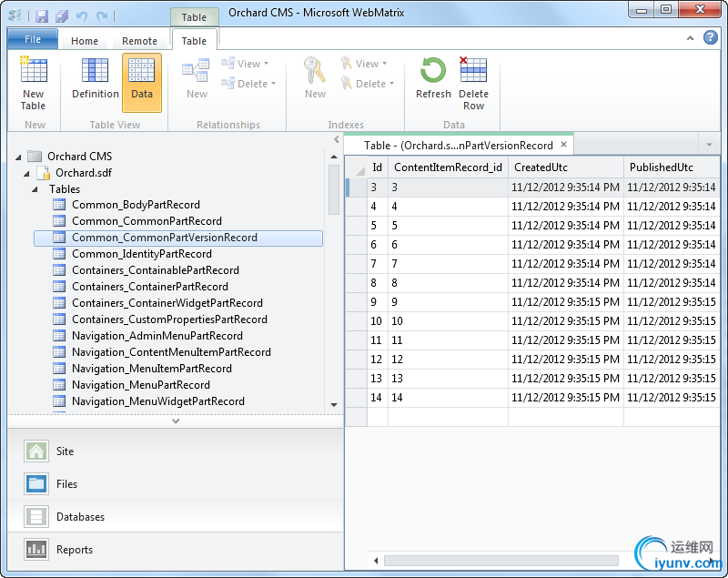Click the PublishedUtc column header
The height and width of the screenshot is (578, 728).
click(x=672, y=167)
